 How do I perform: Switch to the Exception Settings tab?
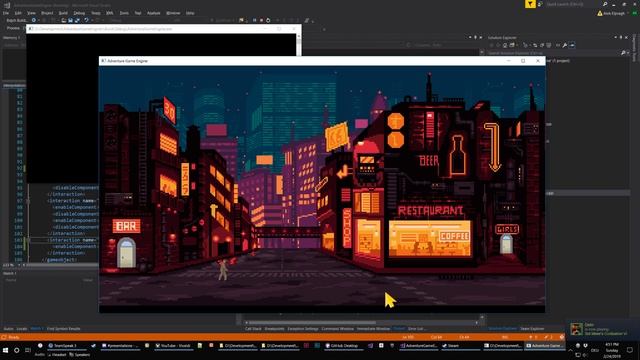[303, 329]
